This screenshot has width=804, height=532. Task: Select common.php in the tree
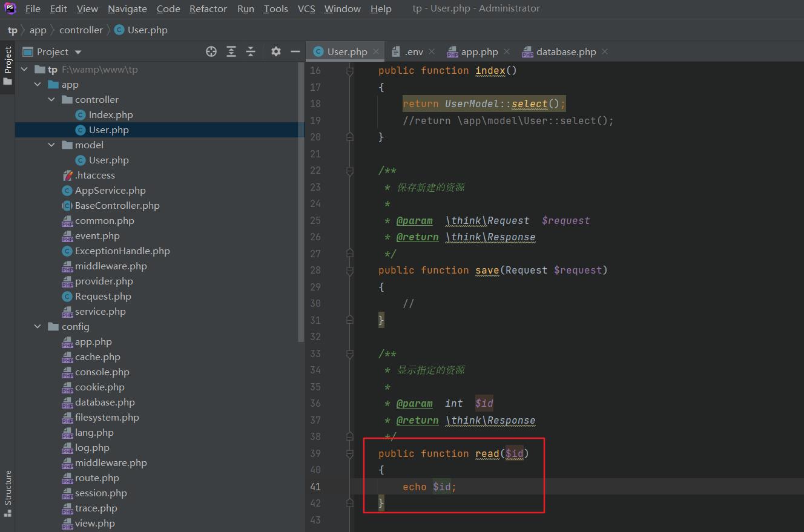pos(98,221)
